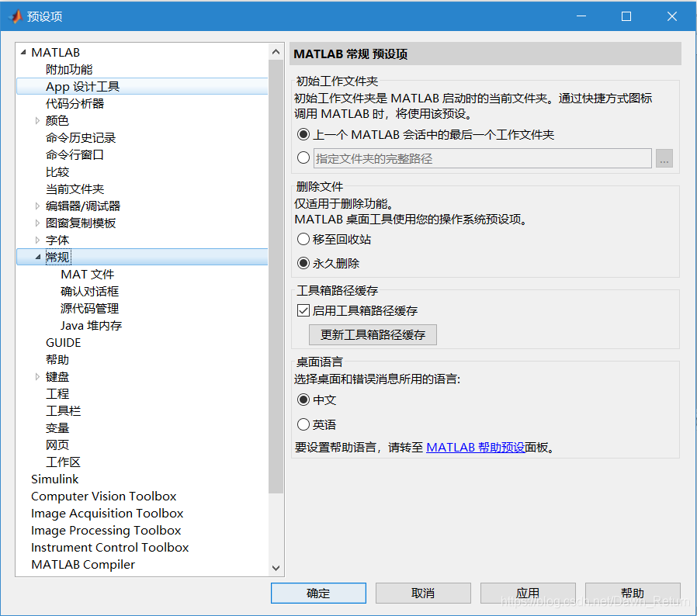
Task: Select 帮助 tree item in list
Action: 57,359
